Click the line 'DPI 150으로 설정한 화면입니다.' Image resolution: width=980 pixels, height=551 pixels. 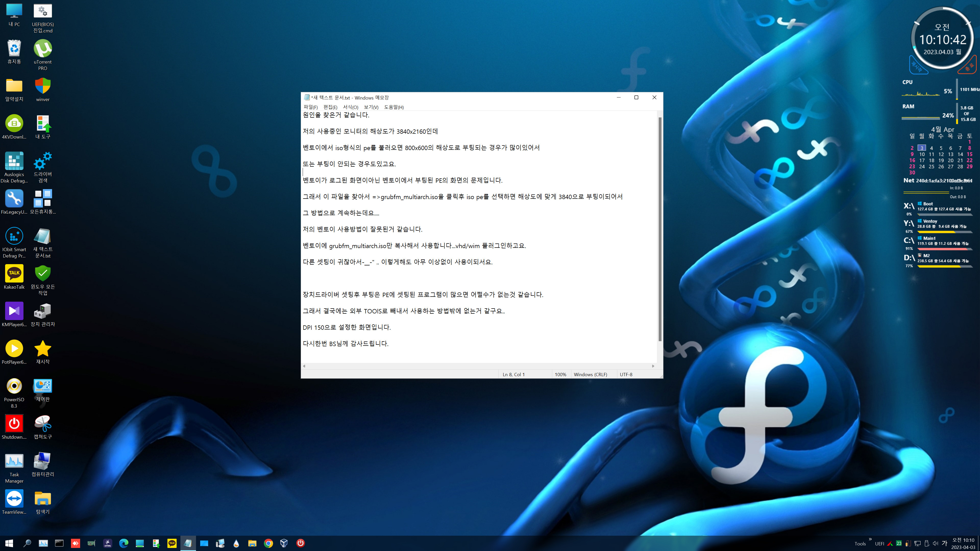pos(347,327)
